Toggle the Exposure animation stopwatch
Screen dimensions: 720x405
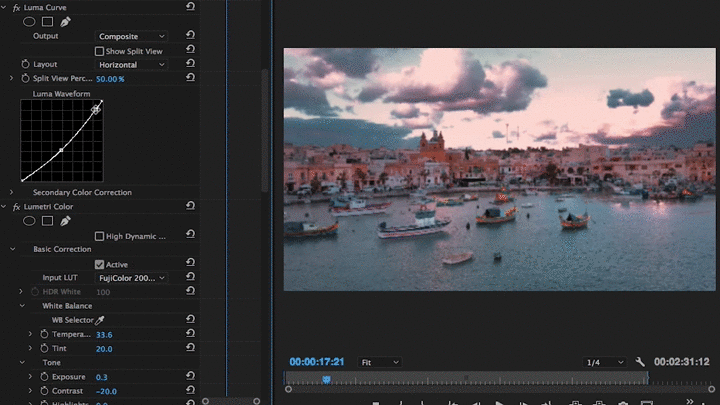point(43,377)
